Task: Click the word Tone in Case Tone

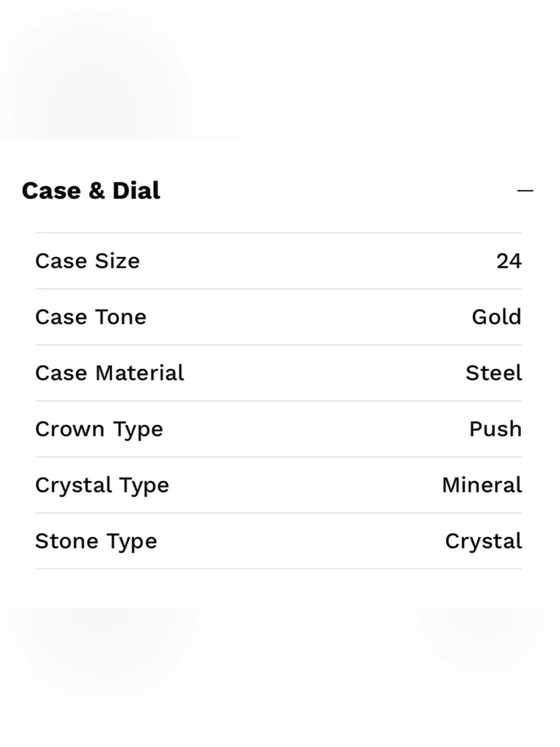Action: click(x=121, y=317)
